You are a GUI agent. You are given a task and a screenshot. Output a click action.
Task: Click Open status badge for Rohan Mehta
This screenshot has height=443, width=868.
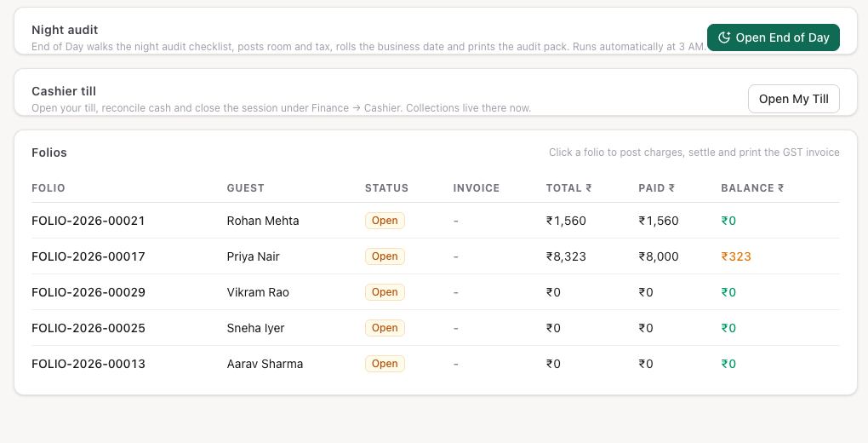(385, 221)
